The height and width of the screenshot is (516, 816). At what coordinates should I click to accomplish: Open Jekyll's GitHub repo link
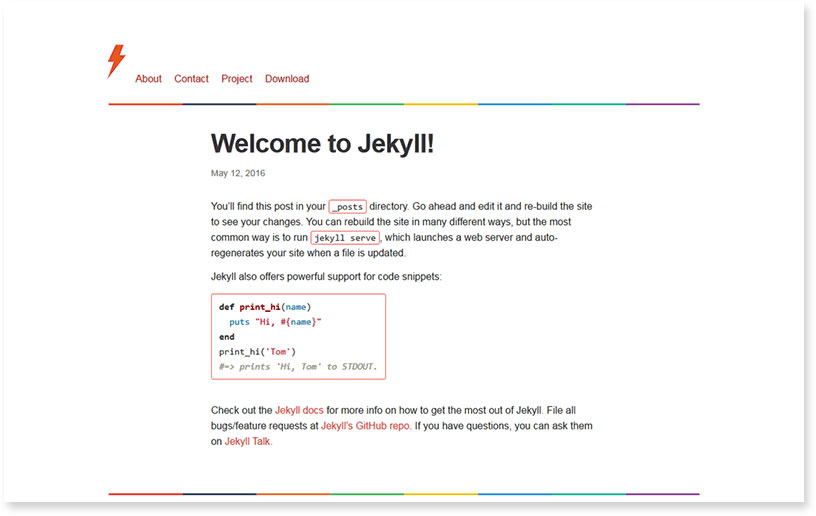click(365, 425)
